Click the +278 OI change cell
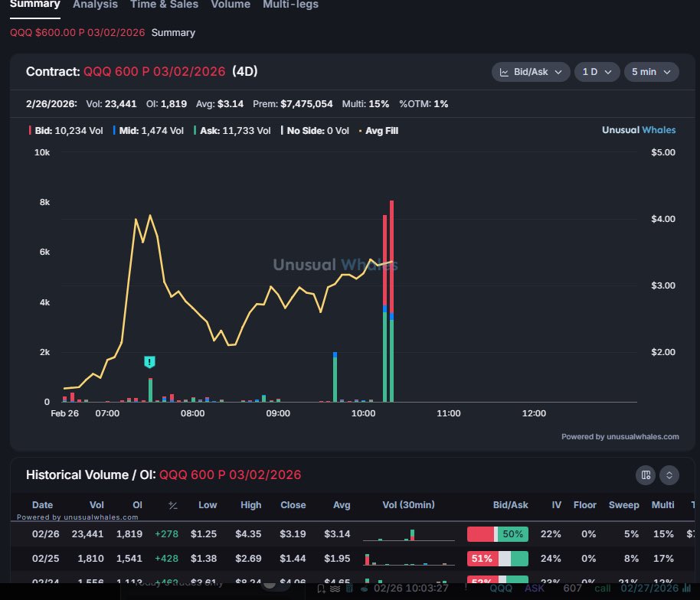 pyautogui.click(x=166, y=534)
